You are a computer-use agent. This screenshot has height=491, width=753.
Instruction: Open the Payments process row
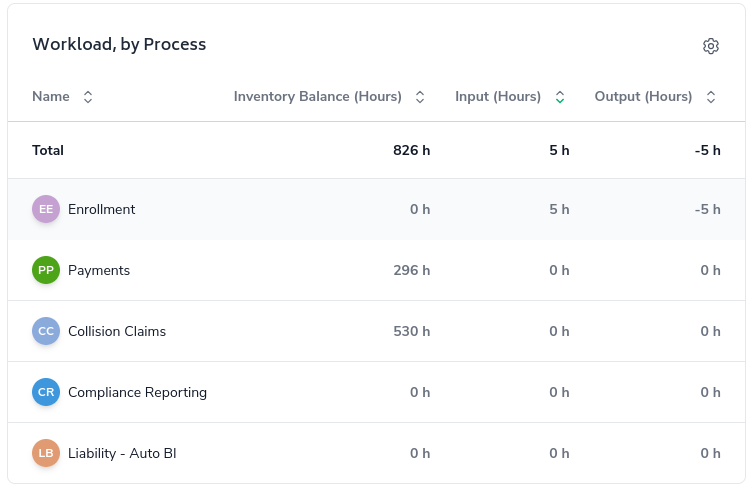(99, 270)
